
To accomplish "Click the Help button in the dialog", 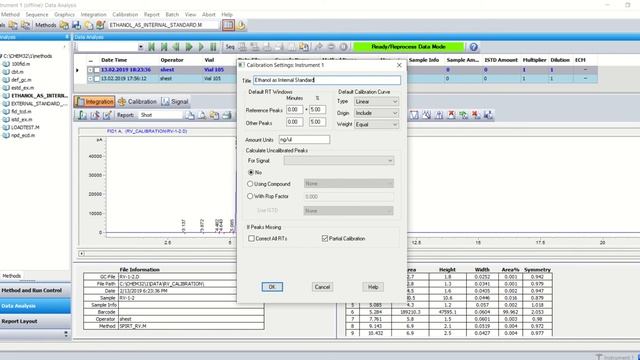I will (x=373, y=287).
